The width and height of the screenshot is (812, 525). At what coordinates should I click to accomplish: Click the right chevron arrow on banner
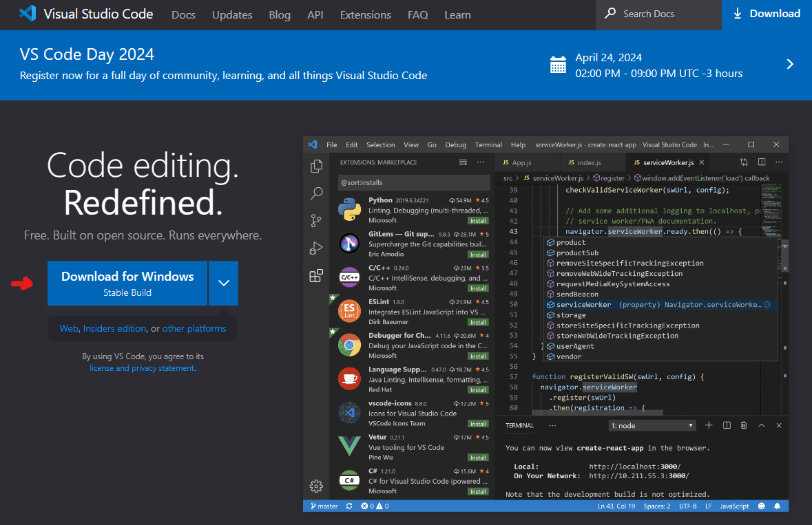click(790, 64)
